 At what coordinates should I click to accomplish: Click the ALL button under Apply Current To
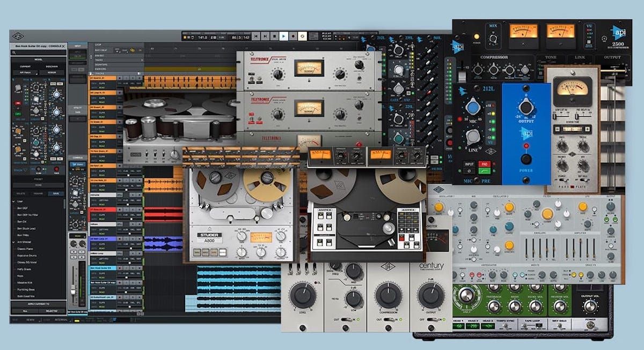click(x=25, y=310)
